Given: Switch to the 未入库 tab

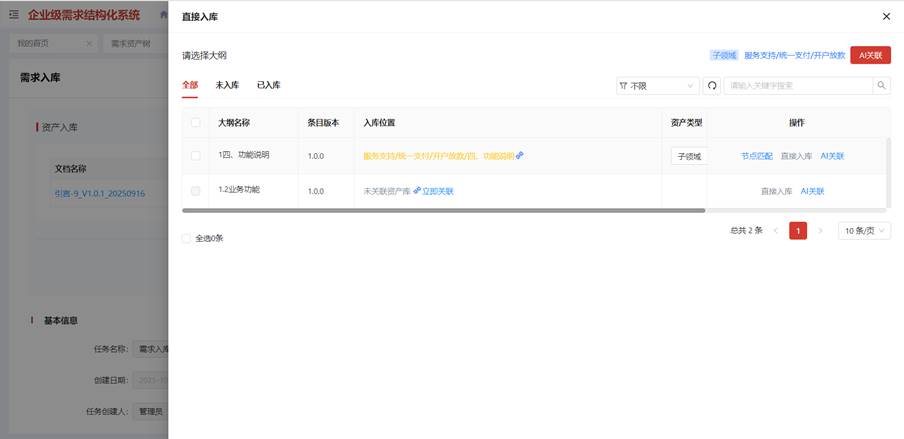Looking at the screenshot, I should coord(227,85).
